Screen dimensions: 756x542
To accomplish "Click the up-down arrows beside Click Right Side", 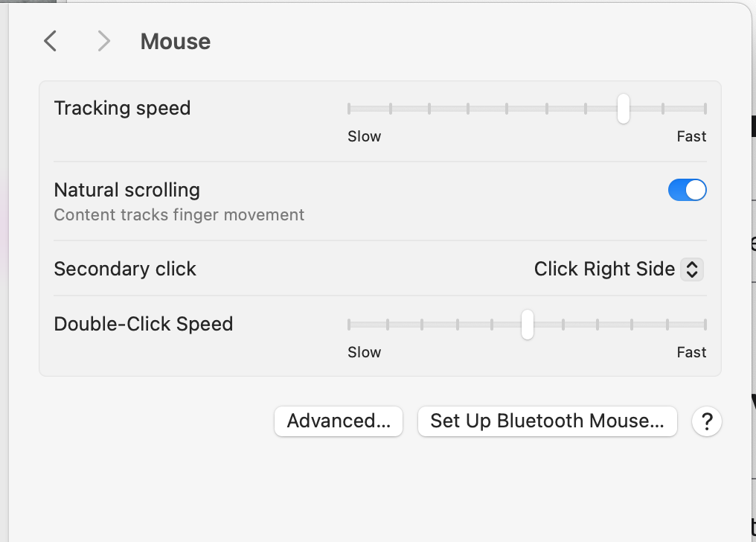I will coord(692,269).
